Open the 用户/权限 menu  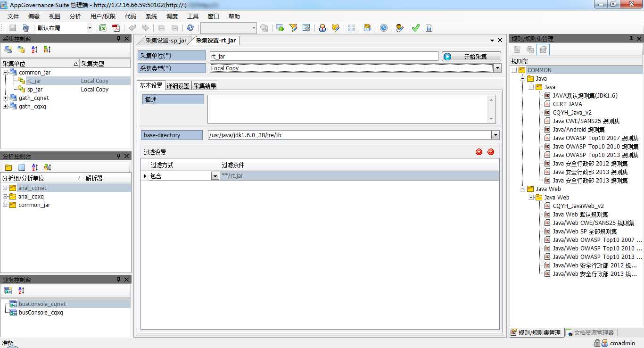click(x=103, y=16)
